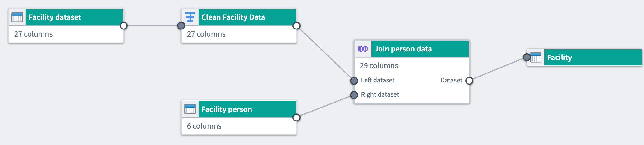
Task: Select the Facility output node title
Action: click(x=559, y=57)
